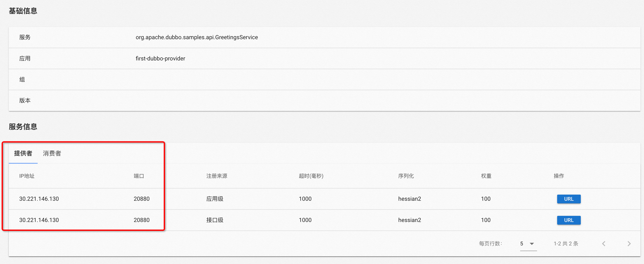
Task: Click the 序列化 column header
Action: (406, 176)
